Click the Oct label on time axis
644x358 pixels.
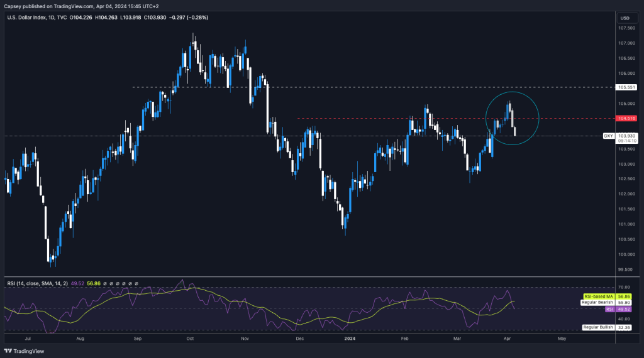click(191, 337)
